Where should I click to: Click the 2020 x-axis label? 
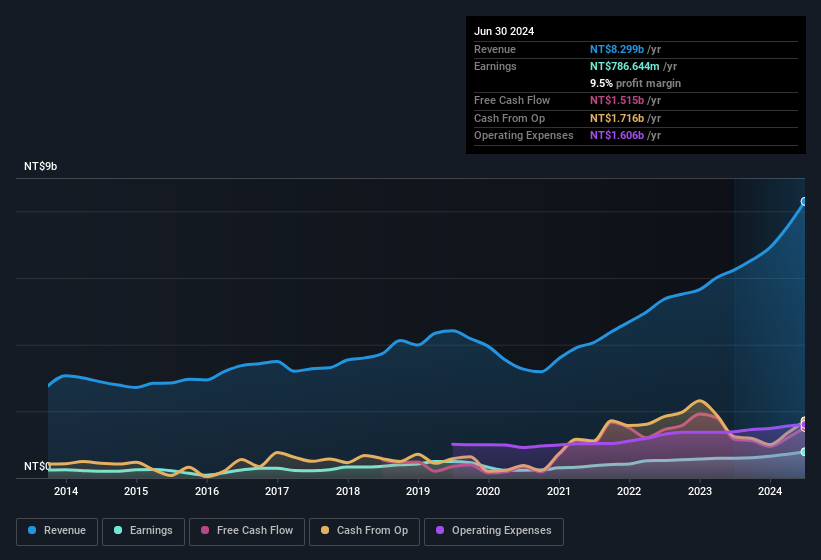pos(488,491)
